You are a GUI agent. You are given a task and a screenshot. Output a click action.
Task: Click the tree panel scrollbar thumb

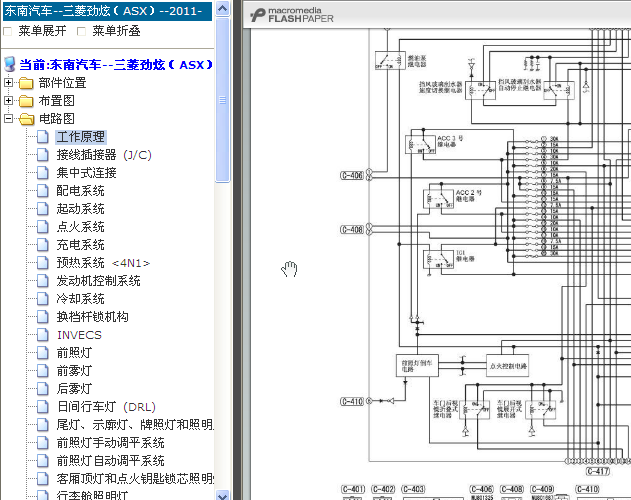(223, 100)
